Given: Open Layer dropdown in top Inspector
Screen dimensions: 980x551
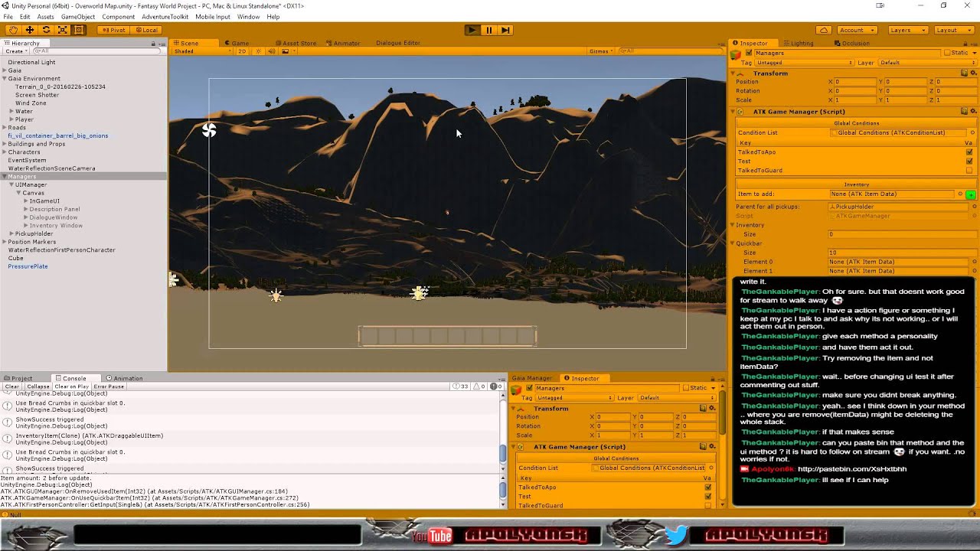Looking at the screenshot, I should [926, 63].
